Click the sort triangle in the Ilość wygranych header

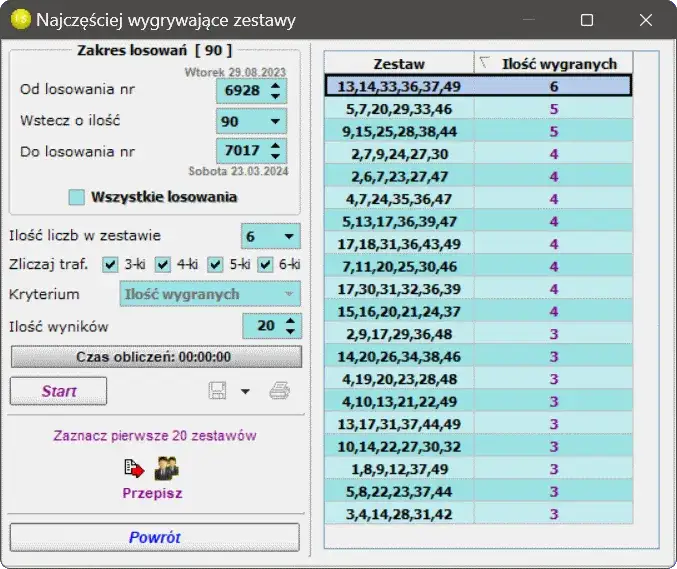[484, 63]
